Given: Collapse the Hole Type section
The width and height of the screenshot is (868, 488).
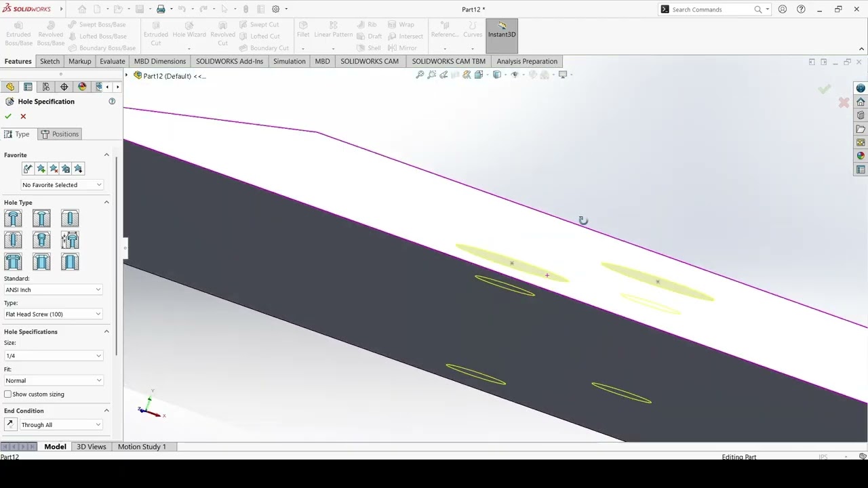Looking at the screenshot, I should [x=106, y=203].
